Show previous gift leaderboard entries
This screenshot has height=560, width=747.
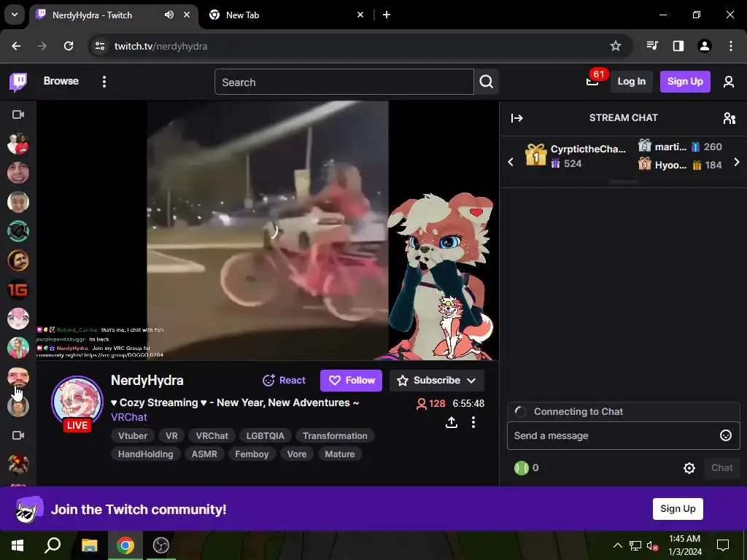(511, 162)
